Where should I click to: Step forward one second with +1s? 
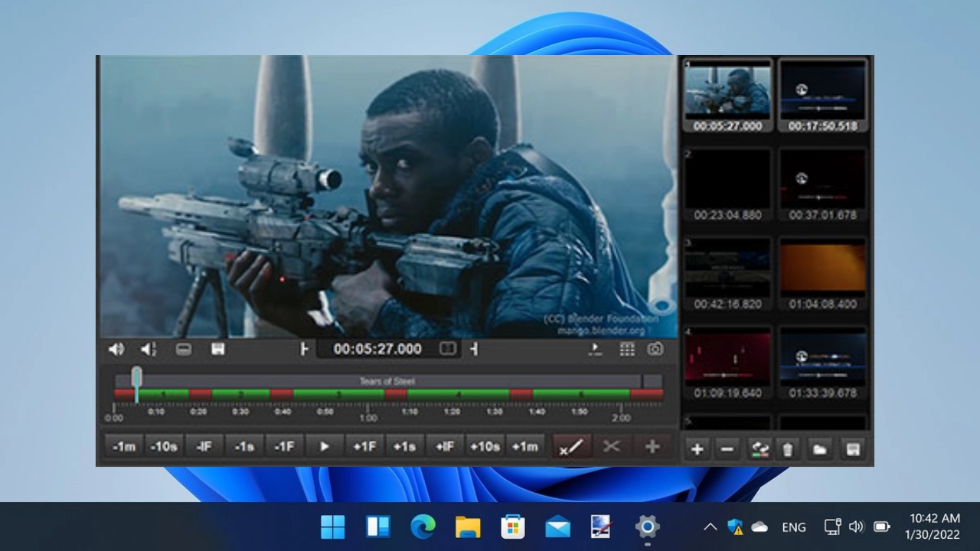(404, 446)
